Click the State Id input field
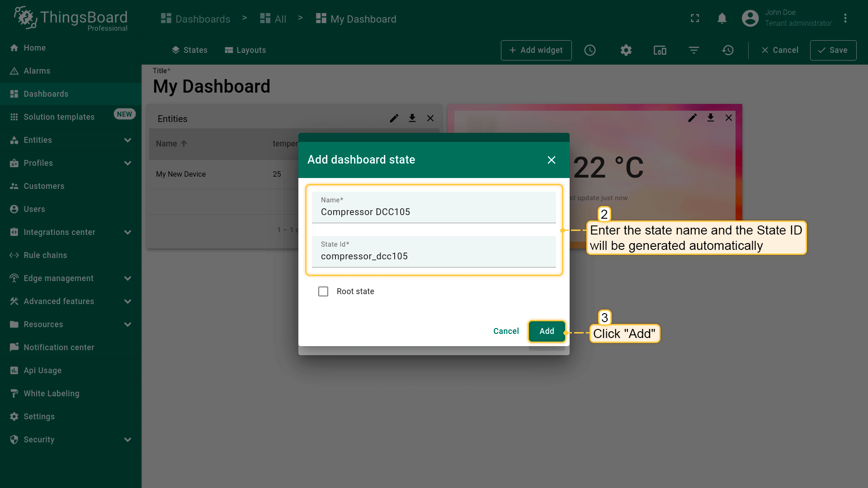 pos(433,256)
